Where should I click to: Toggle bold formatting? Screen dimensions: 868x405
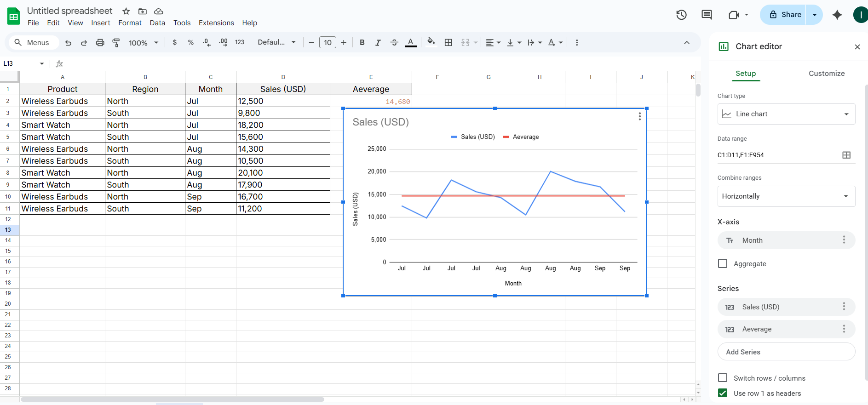[x=362, y=43]
